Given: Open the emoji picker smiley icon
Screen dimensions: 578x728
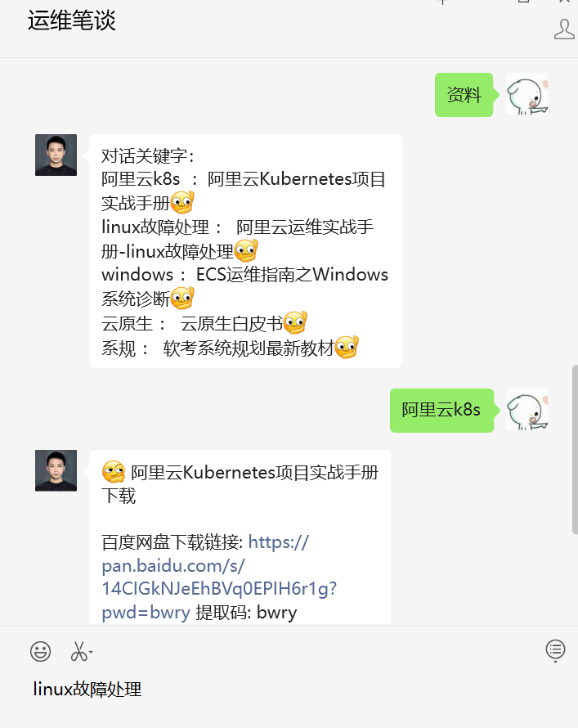Looking at the screenshot, I should (x=40, y=651).
